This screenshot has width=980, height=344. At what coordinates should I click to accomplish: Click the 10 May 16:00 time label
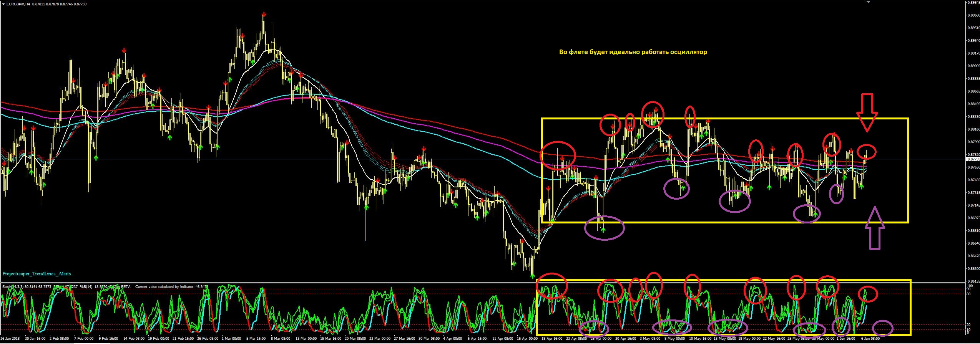coord(699,339)
